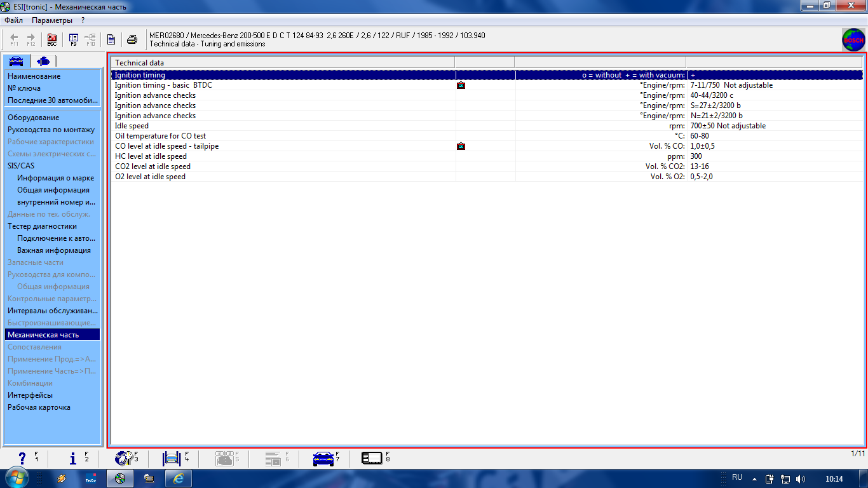
Task: Click value 700±50 Not adjustable
Action: click(728, 126)
